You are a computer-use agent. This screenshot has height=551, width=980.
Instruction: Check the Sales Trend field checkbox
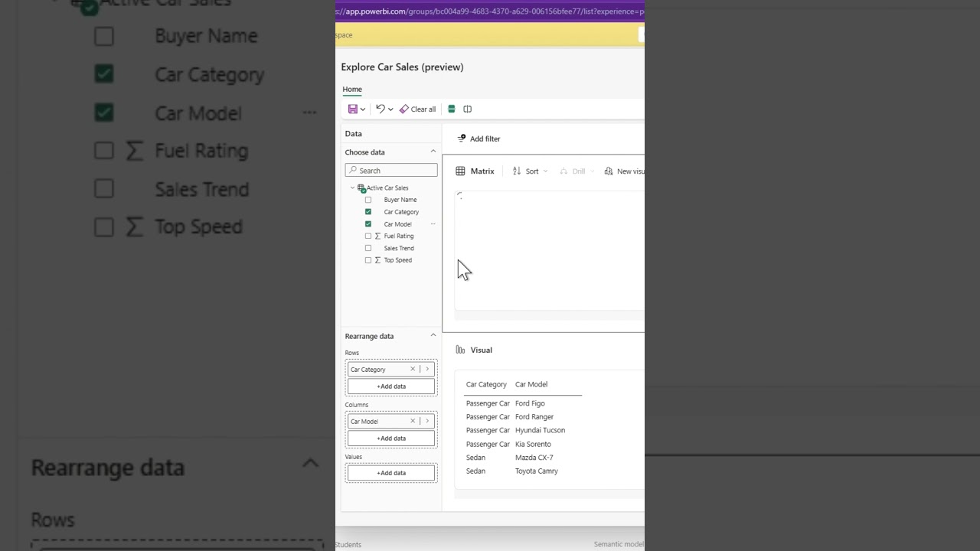(368, 248)
